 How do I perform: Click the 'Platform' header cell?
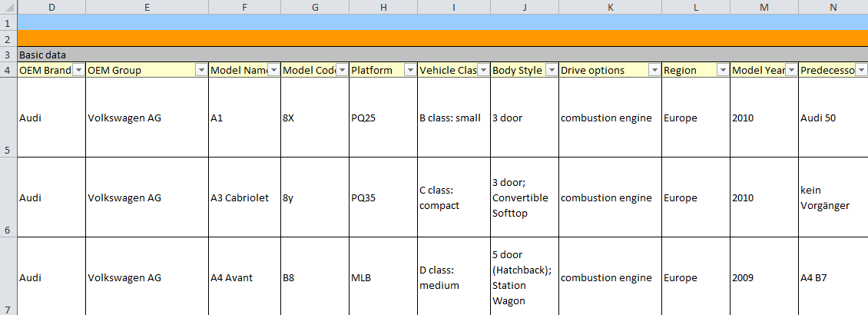click(383, 71)
